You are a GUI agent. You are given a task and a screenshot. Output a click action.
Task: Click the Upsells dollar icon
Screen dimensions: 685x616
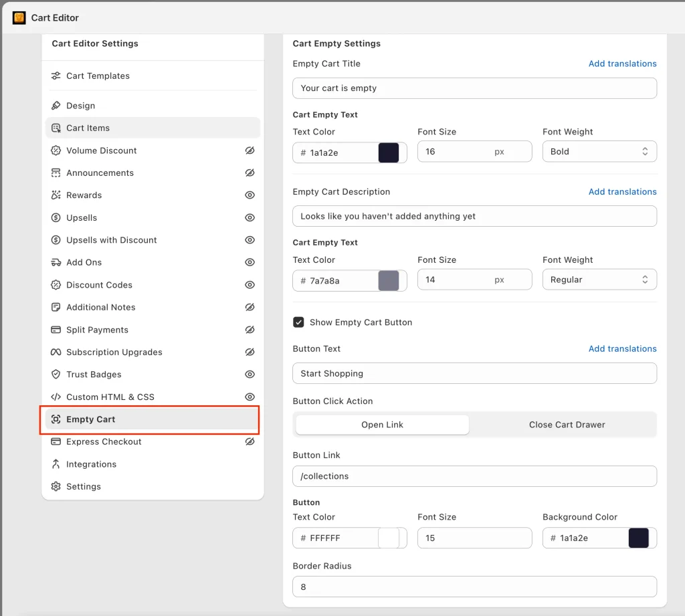point(56,217)
